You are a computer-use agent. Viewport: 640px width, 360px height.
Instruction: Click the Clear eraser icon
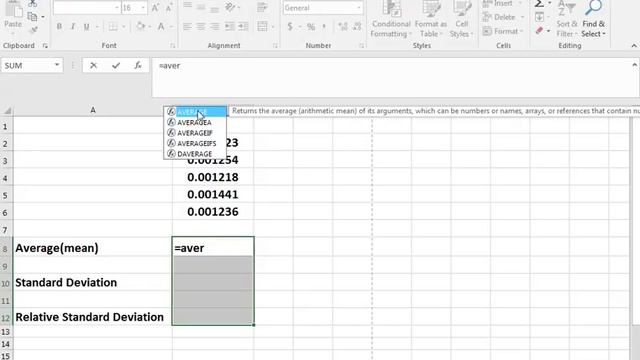pos(539,31)
